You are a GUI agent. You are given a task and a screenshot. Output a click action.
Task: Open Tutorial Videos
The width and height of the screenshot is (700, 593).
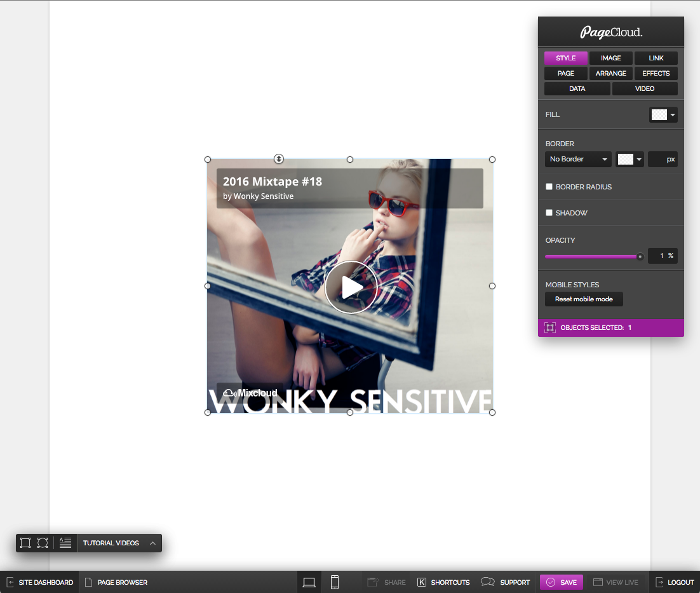[111, 543]
